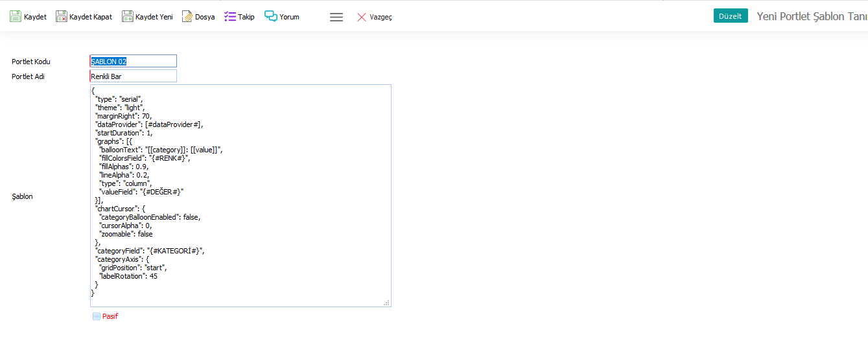868x337 pixels.
Task: Click the Vazgeç text to cancel
Action: [x=381, y=17]
